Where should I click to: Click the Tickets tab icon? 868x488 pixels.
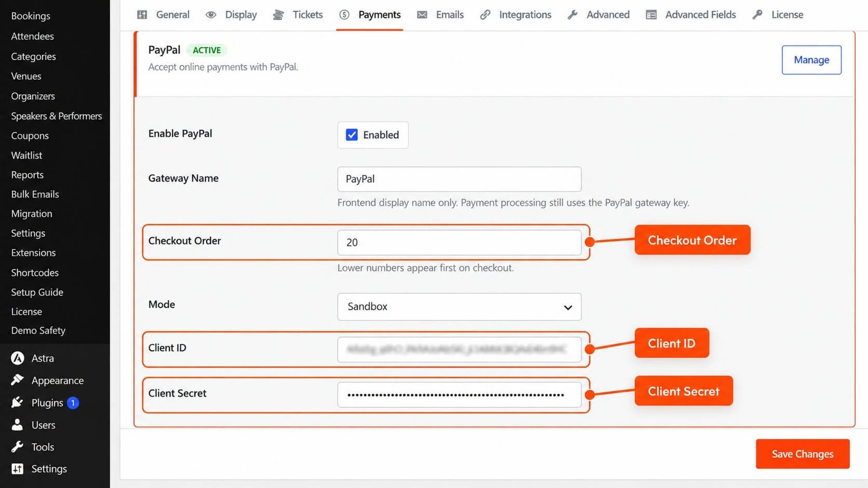pyautogui.click(x=278, y=15)
